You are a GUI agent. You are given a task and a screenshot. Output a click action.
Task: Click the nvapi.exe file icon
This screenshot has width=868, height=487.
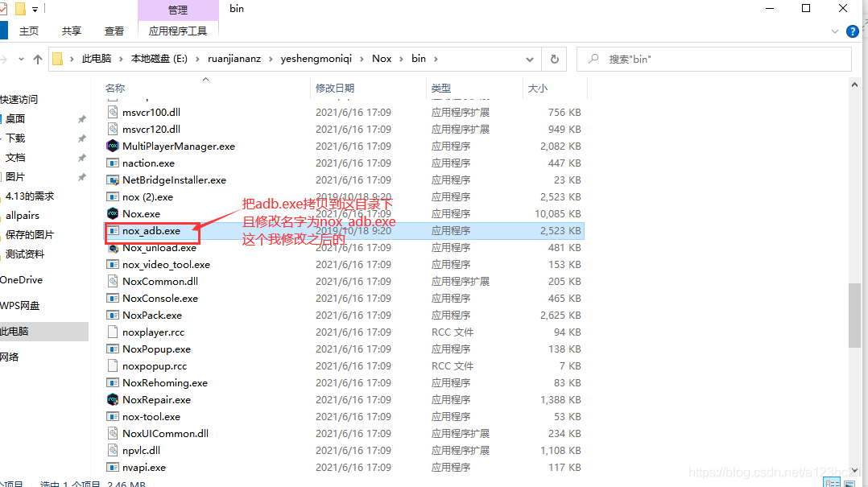pyautogui.click(x=113, y=468)
